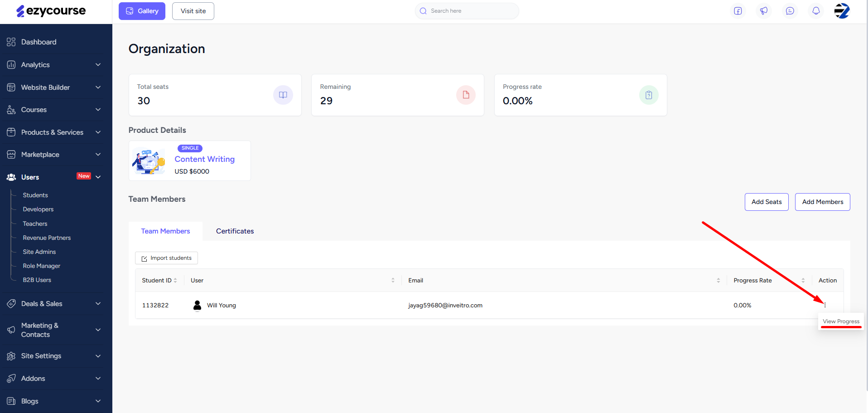Click the Visit site button
868x413 pixels.
click(x=193, y=11)
